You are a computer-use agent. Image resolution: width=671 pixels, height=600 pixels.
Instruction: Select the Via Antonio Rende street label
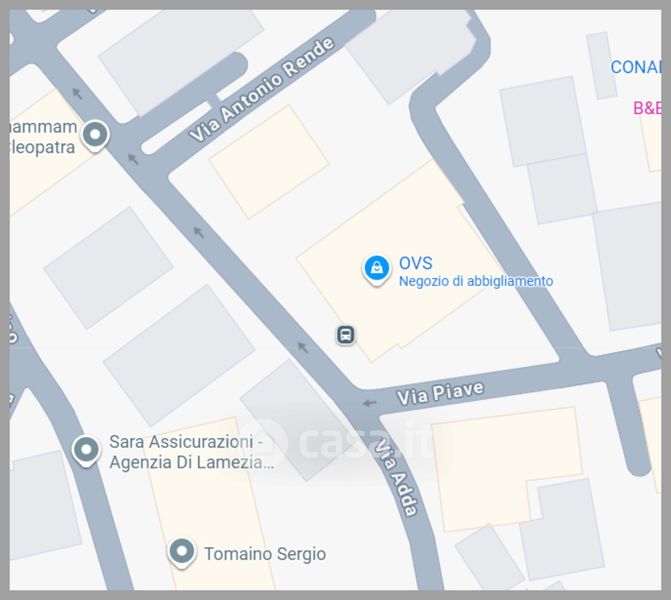(x=261, y=89)
